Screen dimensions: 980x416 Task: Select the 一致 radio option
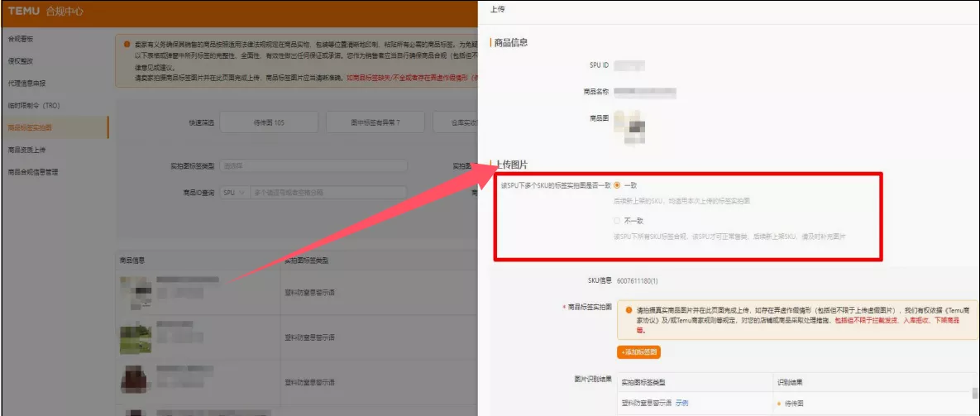pyautogui.click(x=618, y=185)
